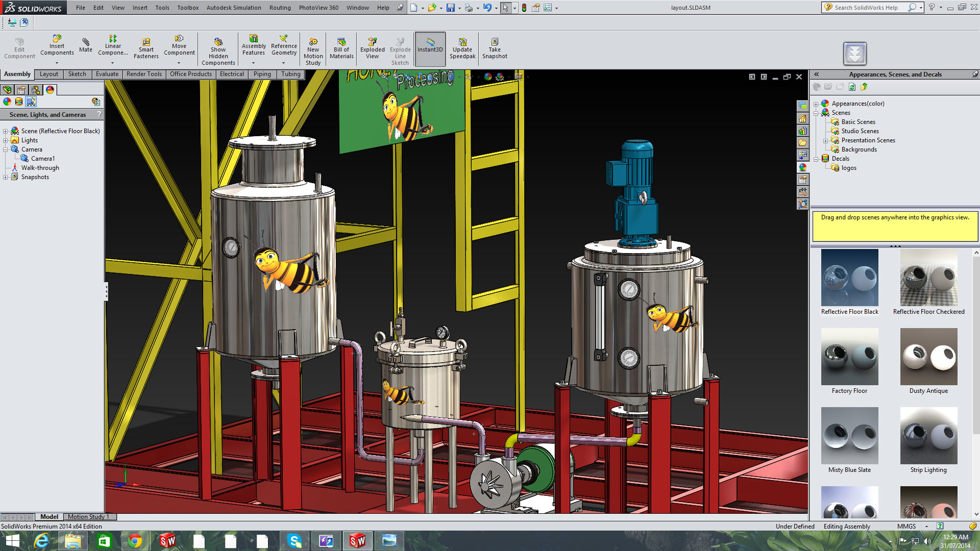Select the Factory Floor scene thumbnail
The width and height of the screenshot is (980, 551).
pos(849,357)
